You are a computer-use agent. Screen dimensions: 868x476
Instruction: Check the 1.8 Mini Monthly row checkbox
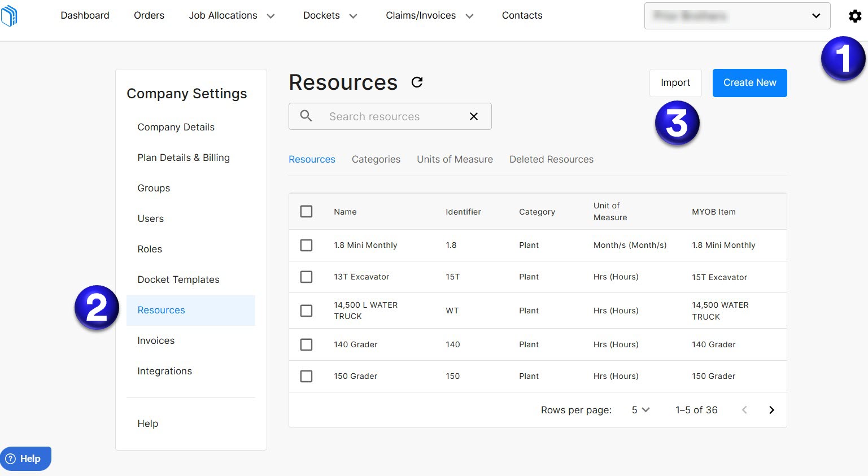tap(307, 245)
